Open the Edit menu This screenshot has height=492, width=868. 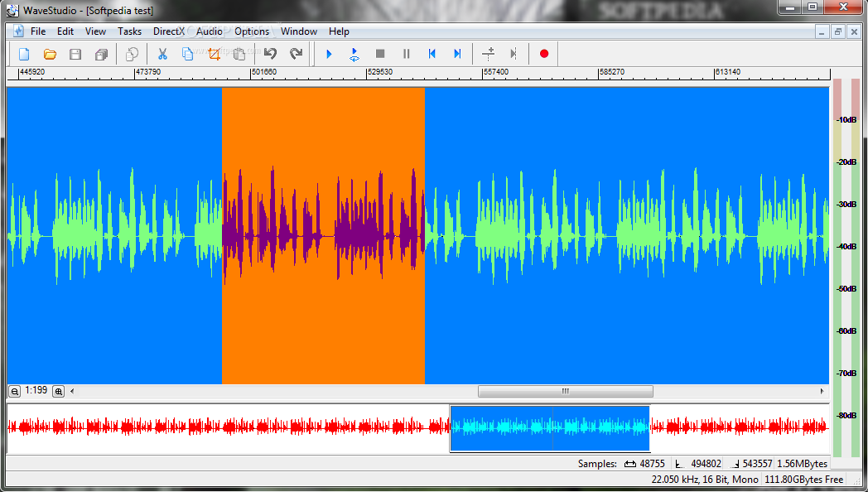(x=65, y=31)
